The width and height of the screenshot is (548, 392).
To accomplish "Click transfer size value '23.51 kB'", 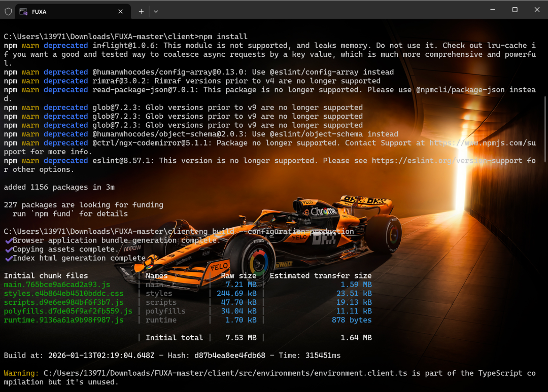I will 354,294.
